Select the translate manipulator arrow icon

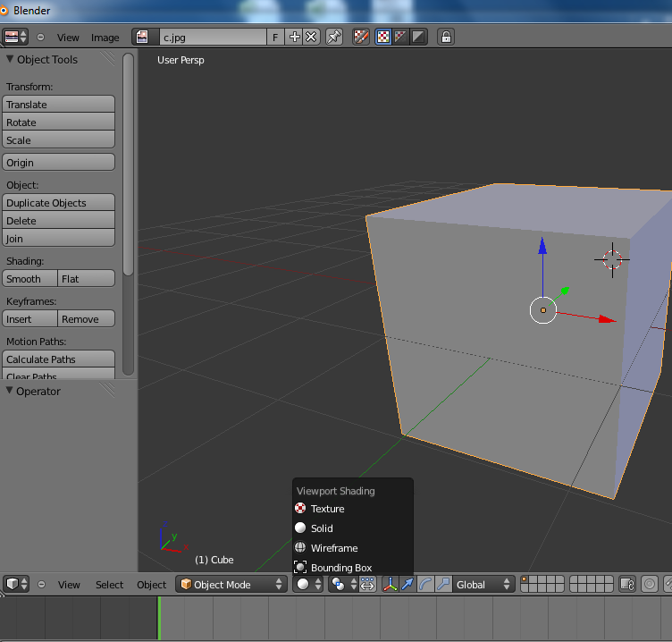click(x=407, y=584)
